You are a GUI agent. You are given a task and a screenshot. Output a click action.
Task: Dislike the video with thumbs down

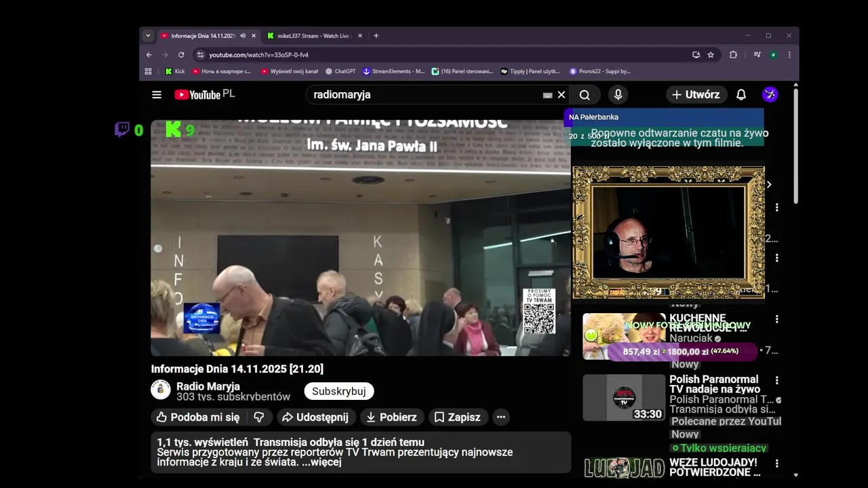(x=259, y=418)
